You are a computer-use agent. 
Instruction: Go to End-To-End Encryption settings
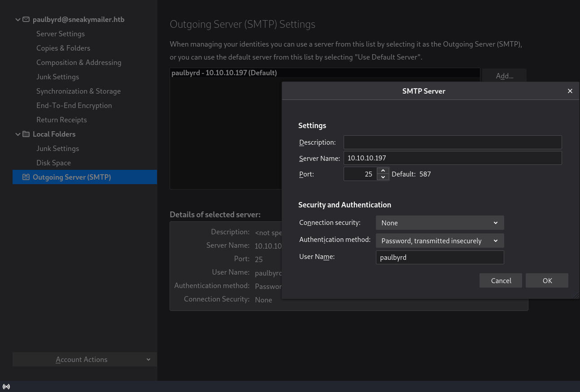click(x=74, y=105)
